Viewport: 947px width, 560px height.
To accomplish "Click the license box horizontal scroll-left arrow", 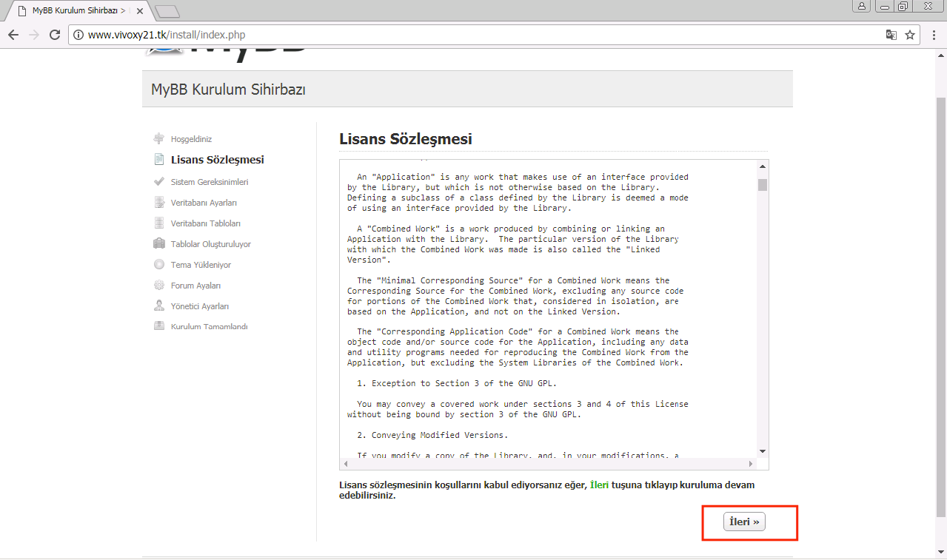I will pyautogui.click(x=346, y=464).
